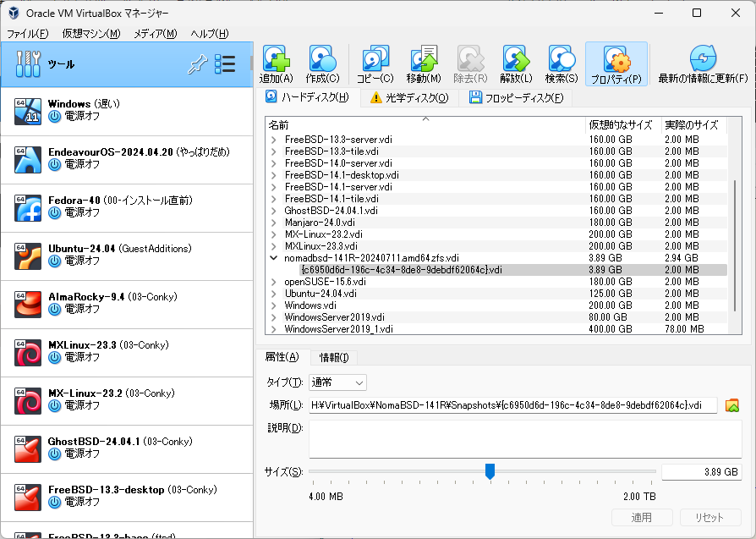Click the サイズ(S) slider handle
The width and height of the screenshot is (756, 539).
(x=490, y=471)
